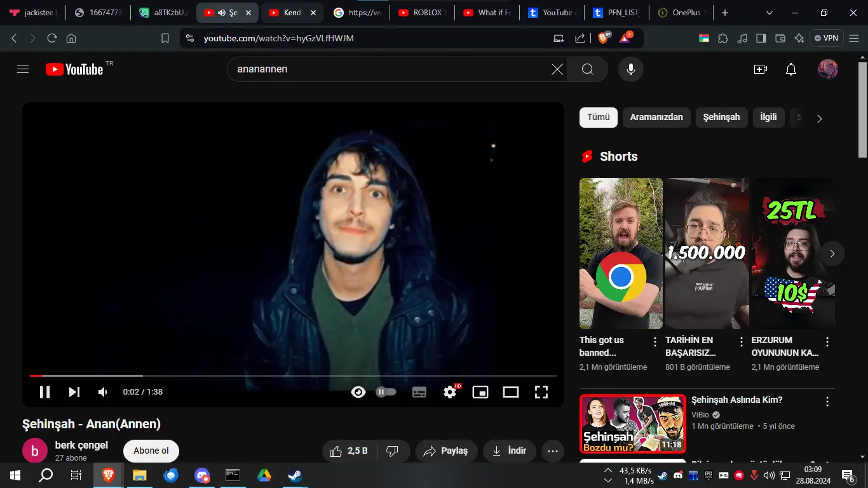Open options menu for 'This got us banned' Short

pyautogui.click(x=655, y=342)
